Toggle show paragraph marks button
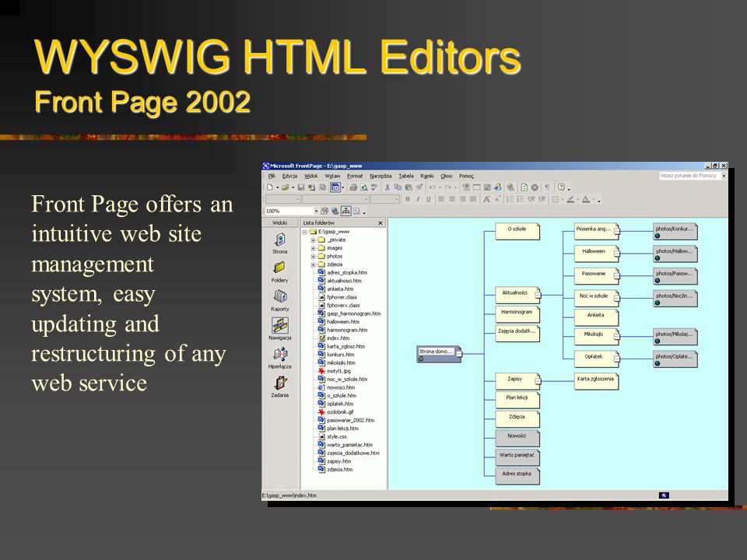 click(547, 187)
